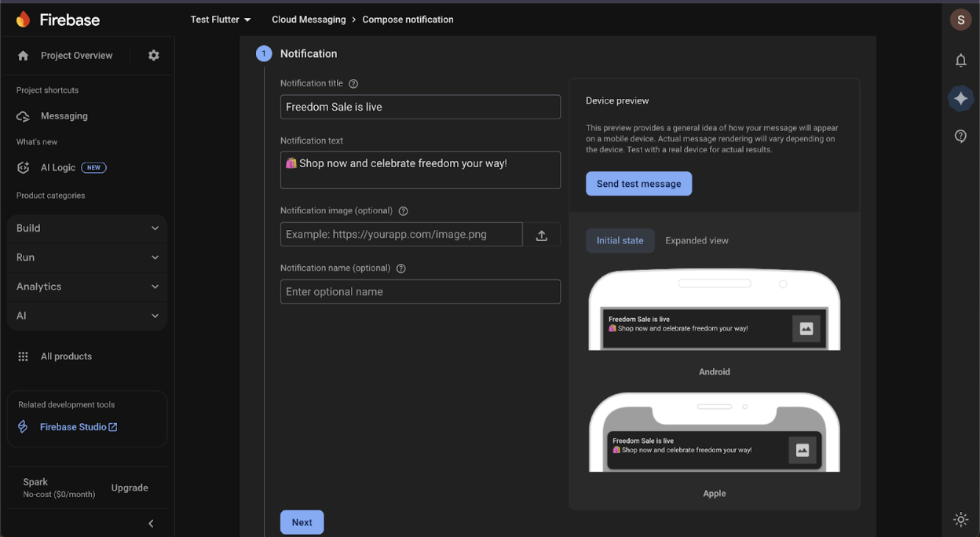Open project settings gear icon
The height and width of the screenshot is (537, 980).
(154, 56)
